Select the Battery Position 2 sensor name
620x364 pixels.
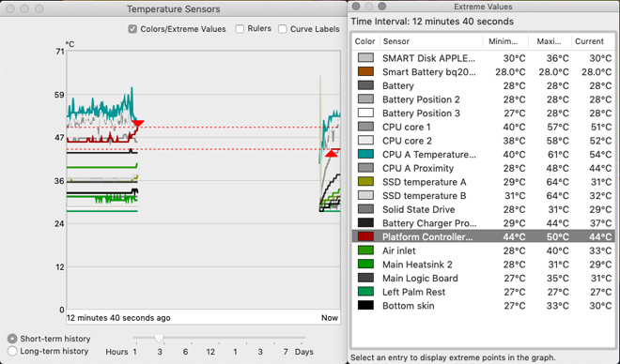point(421,99)
